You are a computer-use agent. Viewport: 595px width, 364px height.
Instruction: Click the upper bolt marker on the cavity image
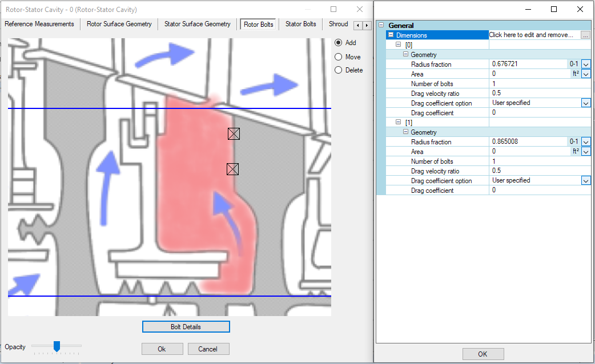[x=233, y=134]
